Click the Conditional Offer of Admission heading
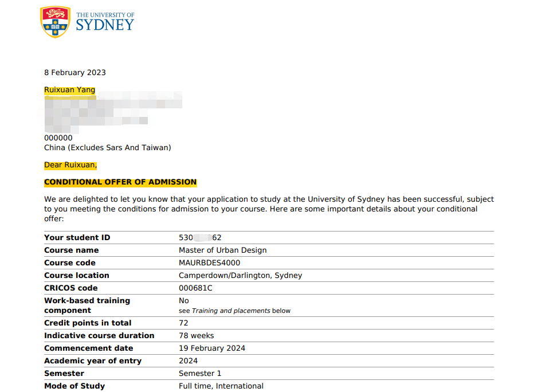 click(120, 182)
